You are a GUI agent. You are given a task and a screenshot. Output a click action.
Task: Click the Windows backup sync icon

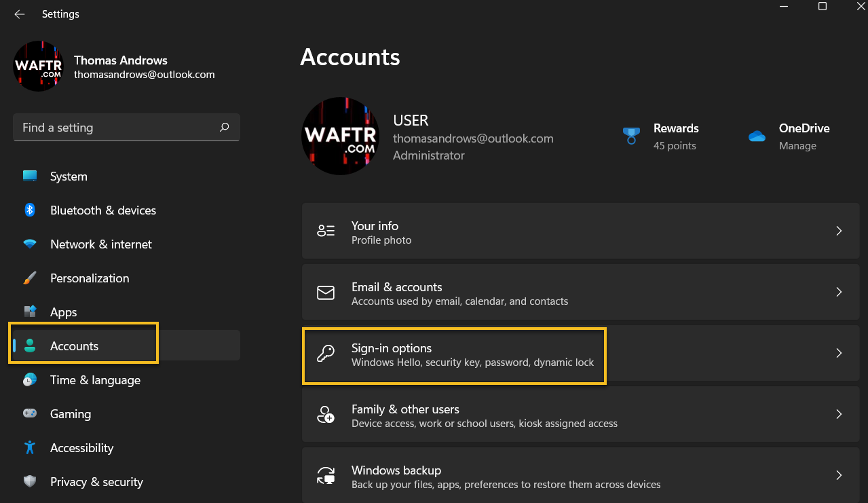[x=326, y=476]
